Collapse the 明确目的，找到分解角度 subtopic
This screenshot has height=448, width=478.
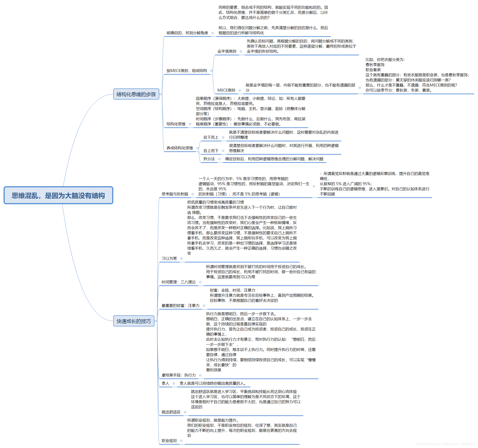tap(213, 33)
